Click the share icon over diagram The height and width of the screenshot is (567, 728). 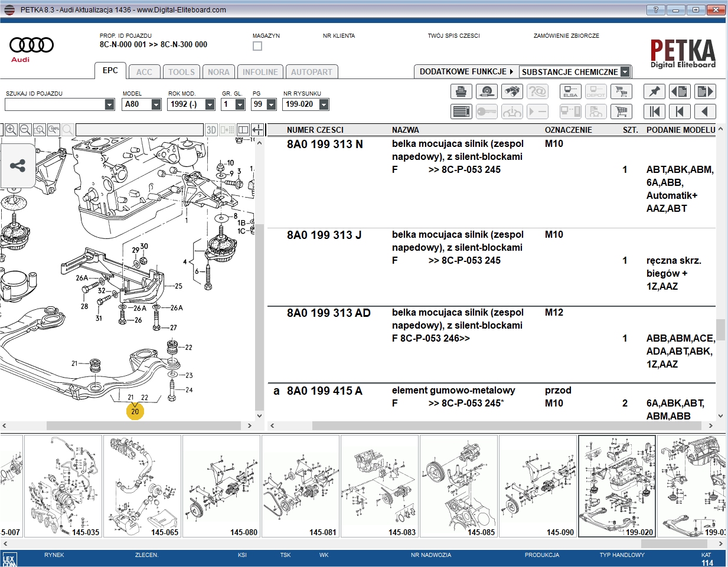18,166
